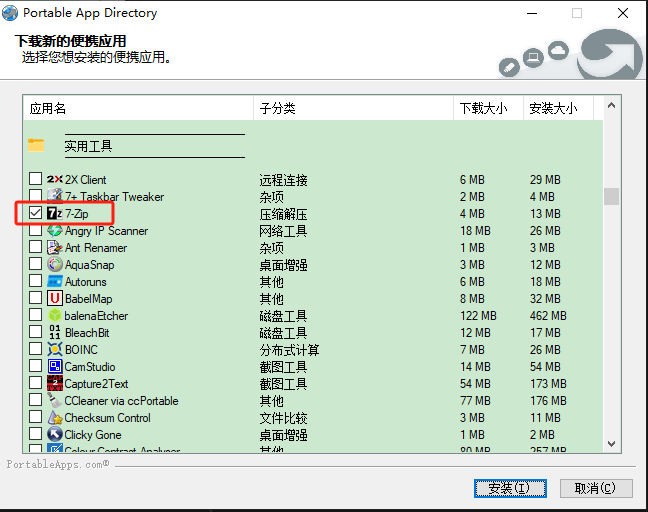Screen dimensions: 648x512
Task: Click the Autoruns app icon
Action: pyautogui.click(x=55, y=281)
